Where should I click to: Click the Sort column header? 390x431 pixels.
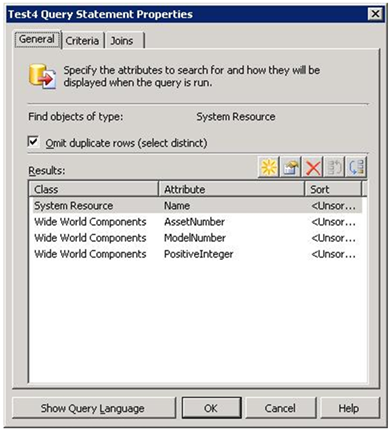pos(333,189)
